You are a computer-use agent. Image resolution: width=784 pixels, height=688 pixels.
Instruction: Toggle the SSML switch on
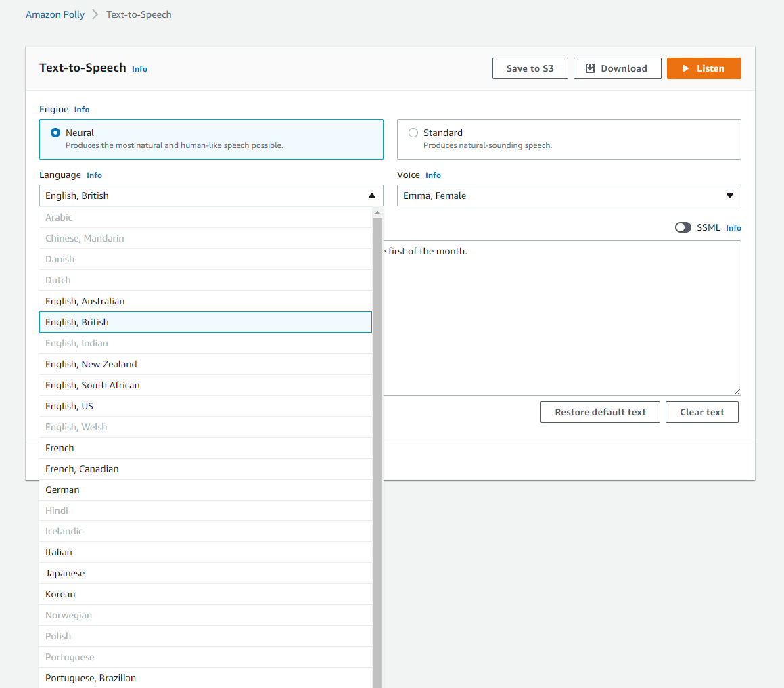point(683,227)
